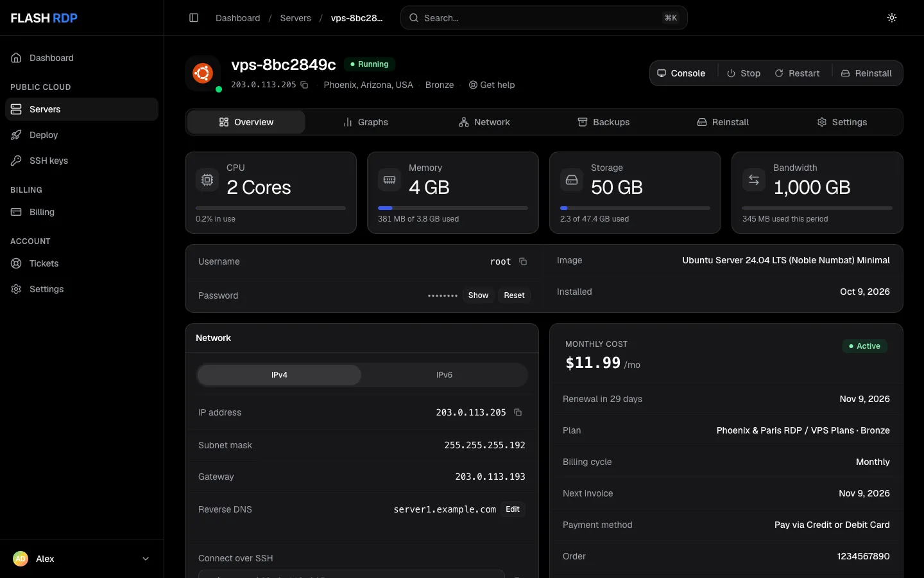Screen dimensions: 924x578
Task: Switch to the IPv6 toggle
Action: (444, 375)
